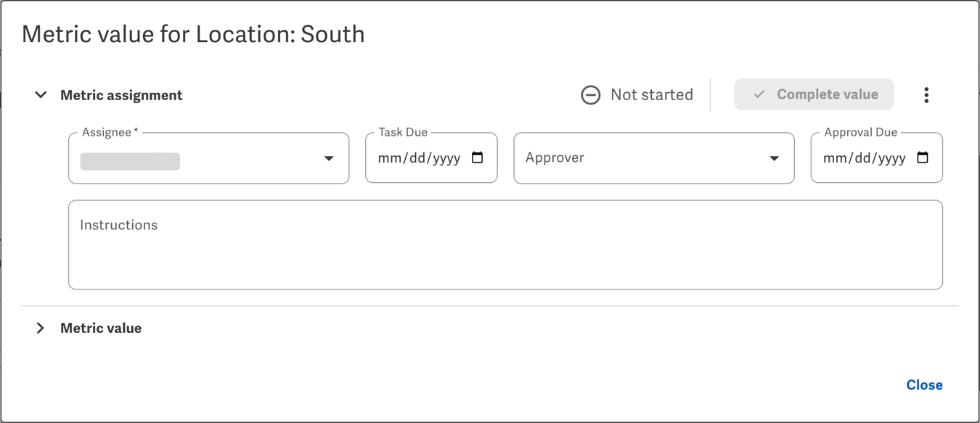Click the Approval Due date field

[876, 157]
